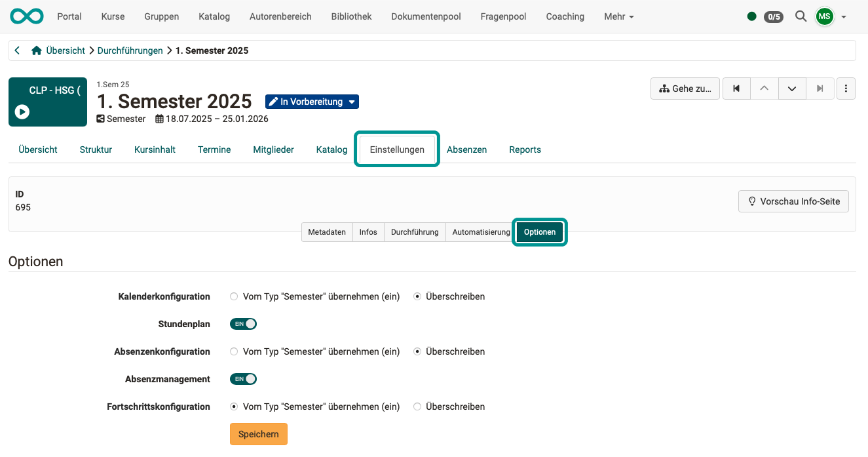Open the course structure via Gehe zu icon

point(685,88)
